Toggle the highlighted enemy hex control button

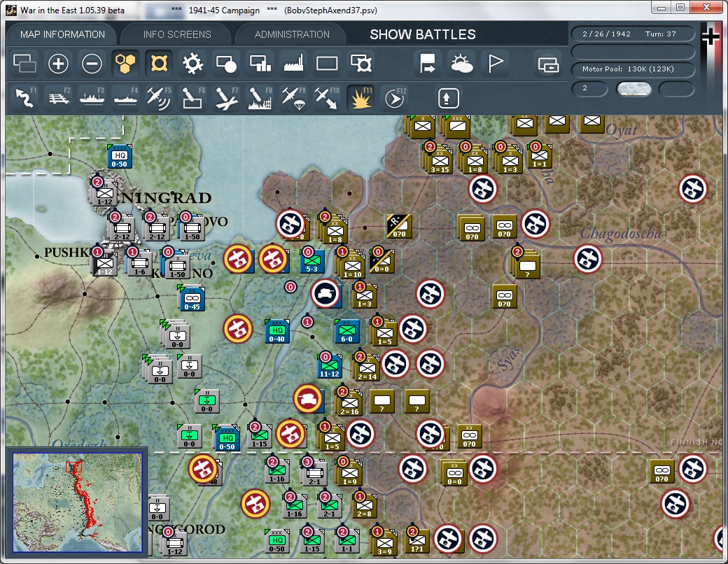click(159, 64)
